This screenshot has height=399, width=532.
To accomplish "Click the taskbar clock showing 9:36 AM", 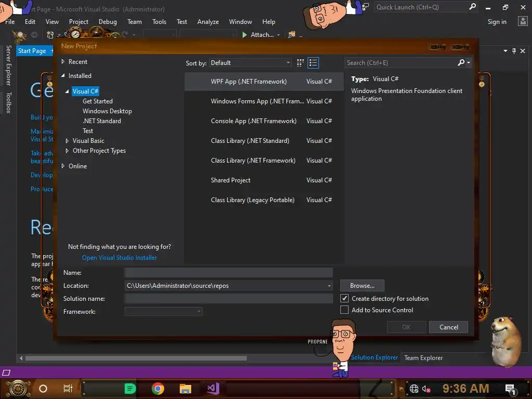I will click(465, 389).
